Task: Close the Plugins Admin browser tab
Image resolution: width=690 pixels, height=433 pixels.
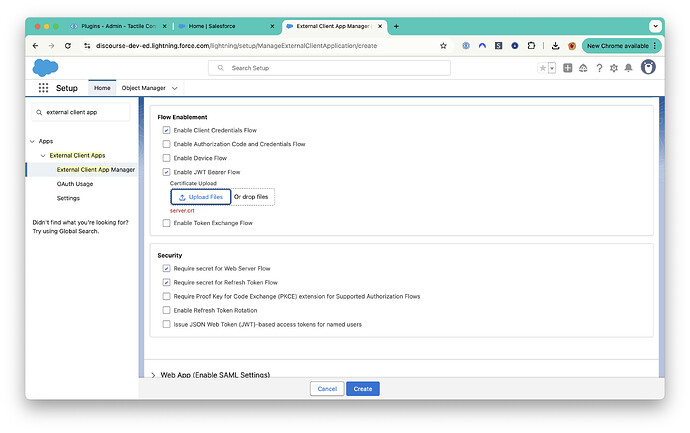Action: click(165, 26)
